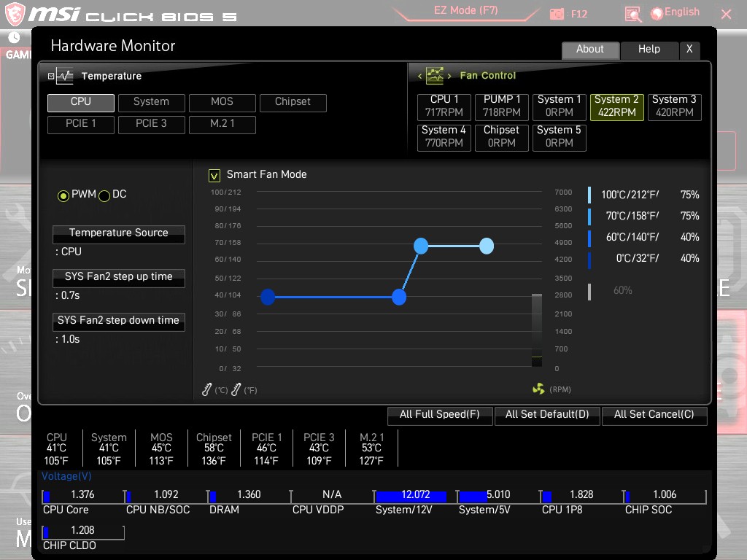Image resolution: width=747 pixels, height=560 pixels.
Task: Click the vertical fan speed level bar
Action: pos(537,330)
